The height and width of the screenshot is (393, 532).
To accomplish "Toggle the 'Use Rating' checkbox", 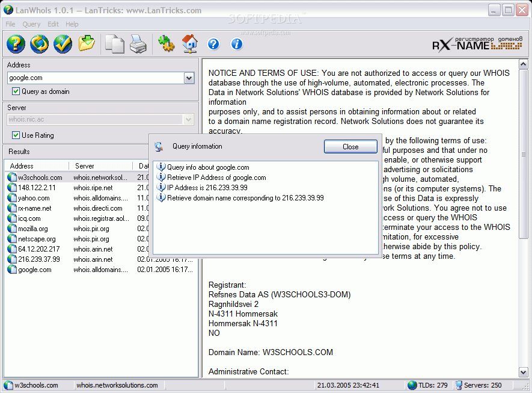I will point(16,135).
